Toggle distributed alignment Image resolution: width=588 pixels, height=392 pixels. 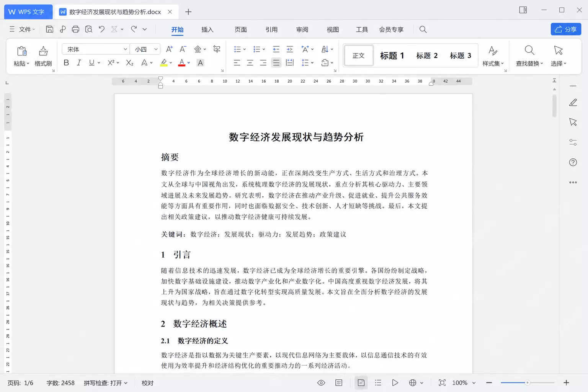point(290,63)
